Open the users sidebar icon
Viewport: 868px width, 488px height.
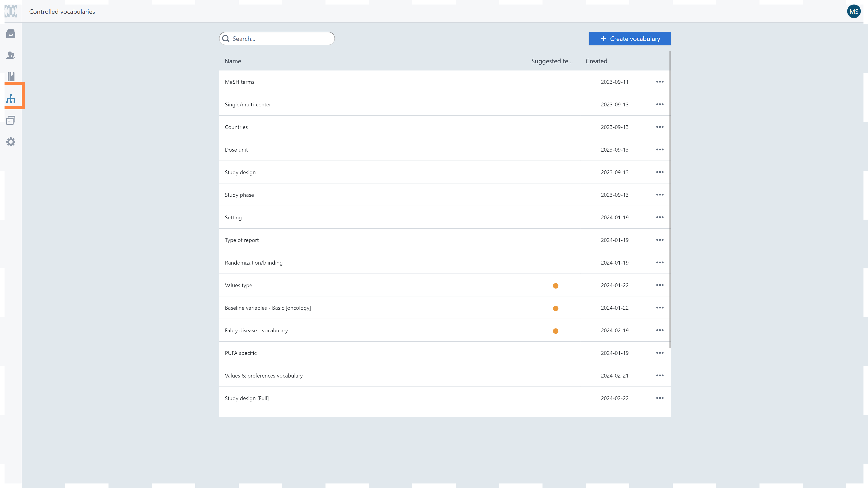(x=11, y=55)
